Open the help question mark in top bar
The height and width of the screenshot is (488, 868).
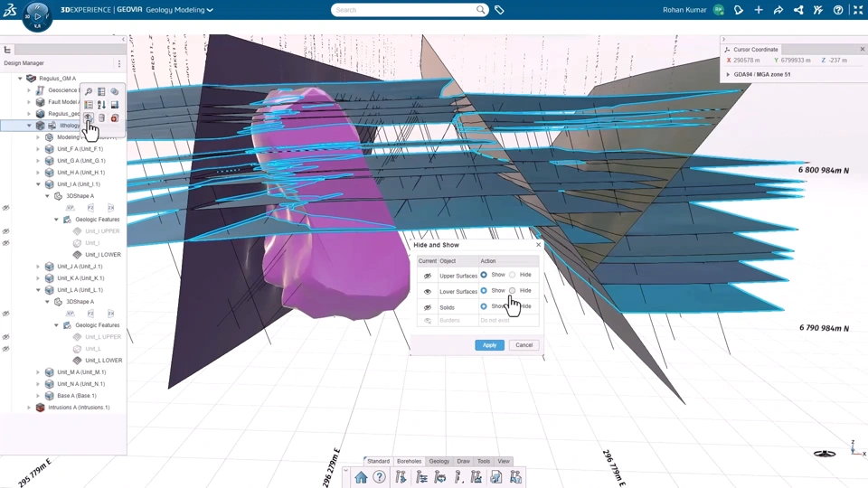tap(838, 10)
